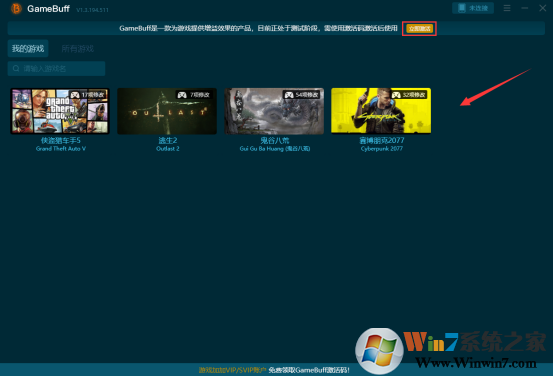Image resolution: width=553 pixels, height=377 pixels.
Task: Open the Outlast 2 game thumbnail
Action: (x=167, y=111)
